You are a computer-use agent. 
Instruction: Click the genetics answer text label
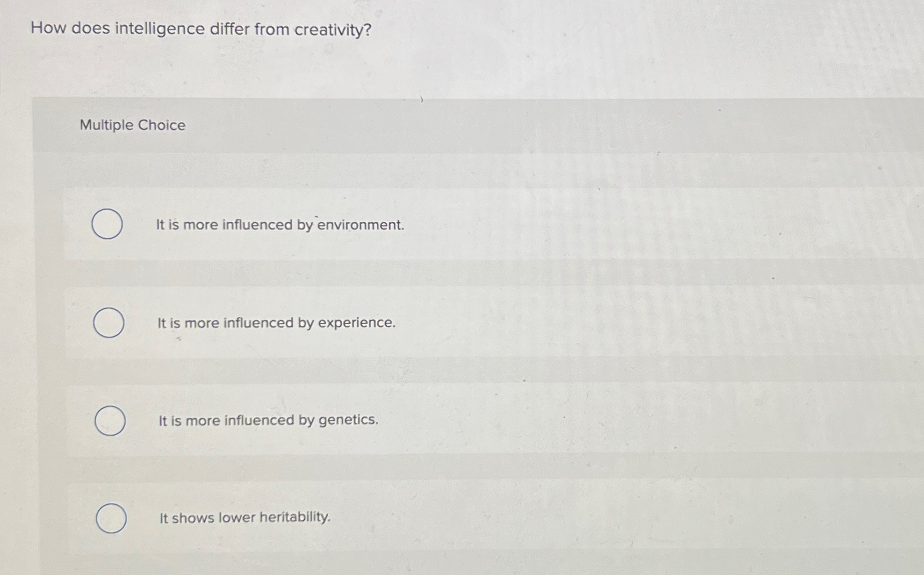pos(268,420)
